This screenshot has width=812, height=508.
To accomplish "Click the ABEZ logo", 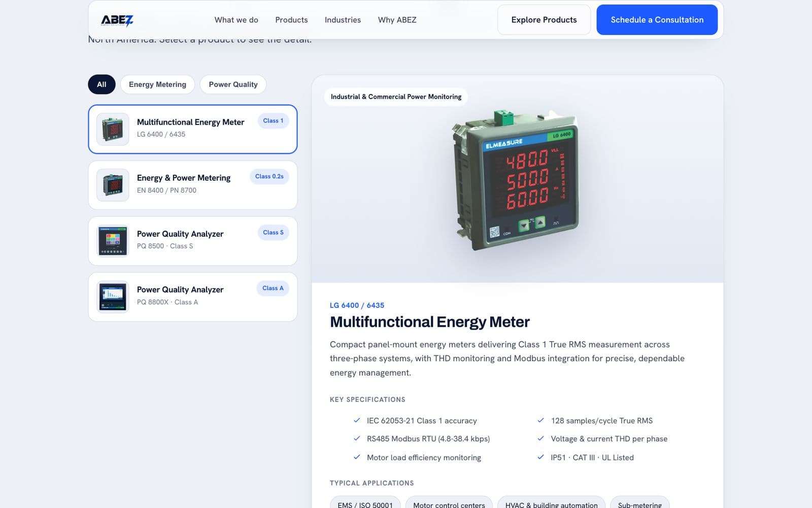I will point(117,20).
